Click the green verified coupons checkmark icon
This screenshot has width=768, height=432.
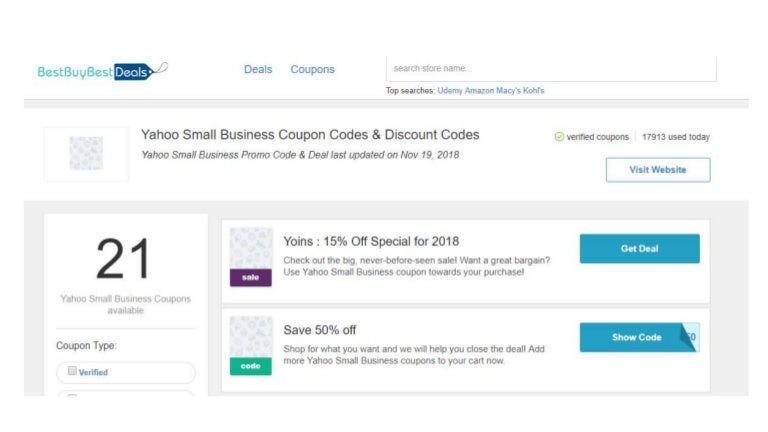(559, 137)
